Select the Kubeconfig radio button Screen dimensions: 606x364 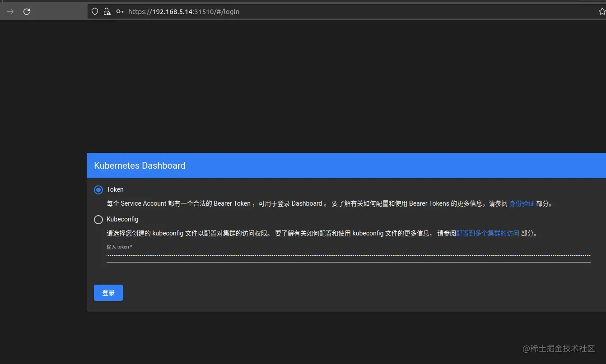(98, 220)
